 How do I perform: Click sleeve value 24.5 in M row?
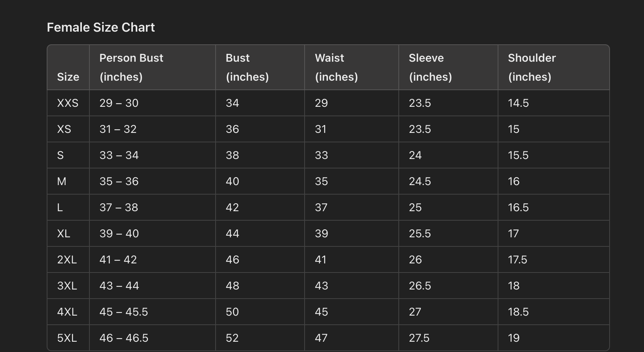click(420, 181)
